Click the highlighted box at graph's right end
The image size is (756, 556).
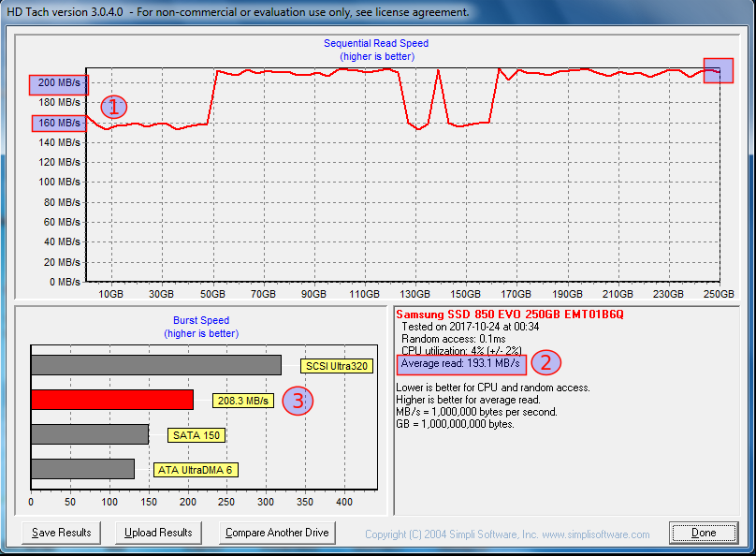[x=718, y=70]
